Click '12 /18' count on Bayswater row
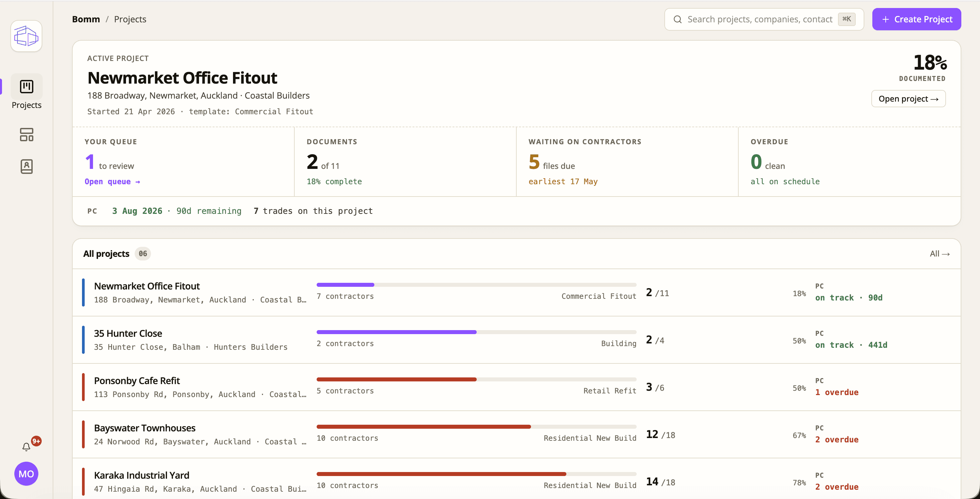Screen dimensions: 980x499 (661, 434)
